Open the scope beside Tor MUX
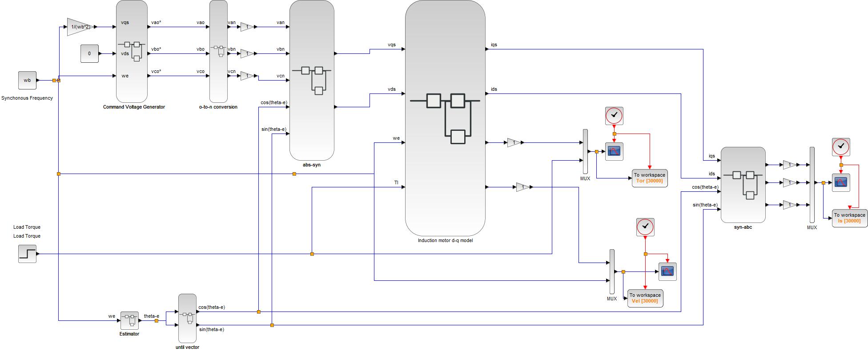The width and height of the screenshot is (868, 352). coord(614,151)
